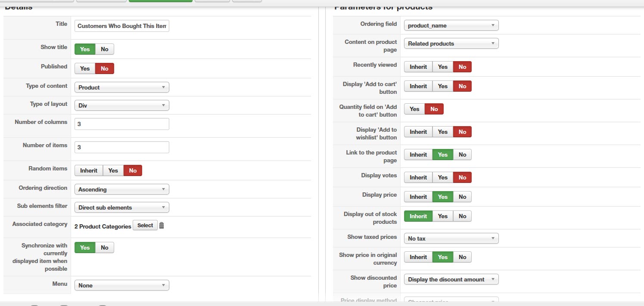
Task: Expand the Show discounted price dropdown
Action: tap(451, 279)
